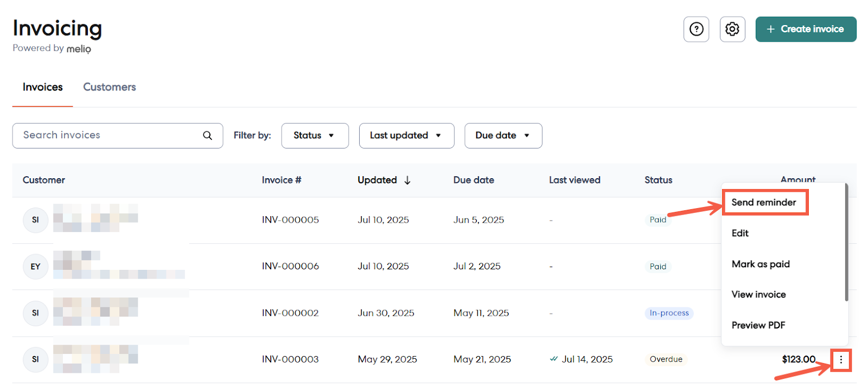868x388 pixels.
Task: Click the SI avatar for INV-000005
Action: 35,220
